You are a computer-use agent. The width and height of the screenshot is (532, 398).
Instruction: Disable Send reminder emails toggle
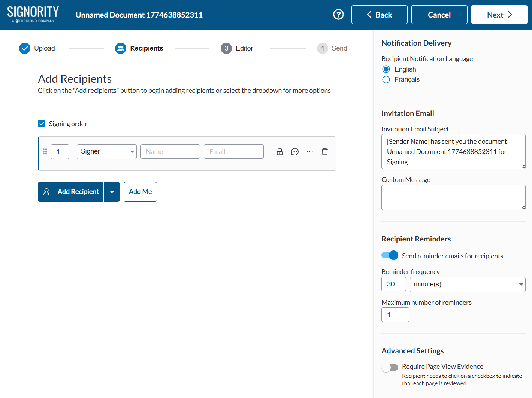[x=390, y=255]
